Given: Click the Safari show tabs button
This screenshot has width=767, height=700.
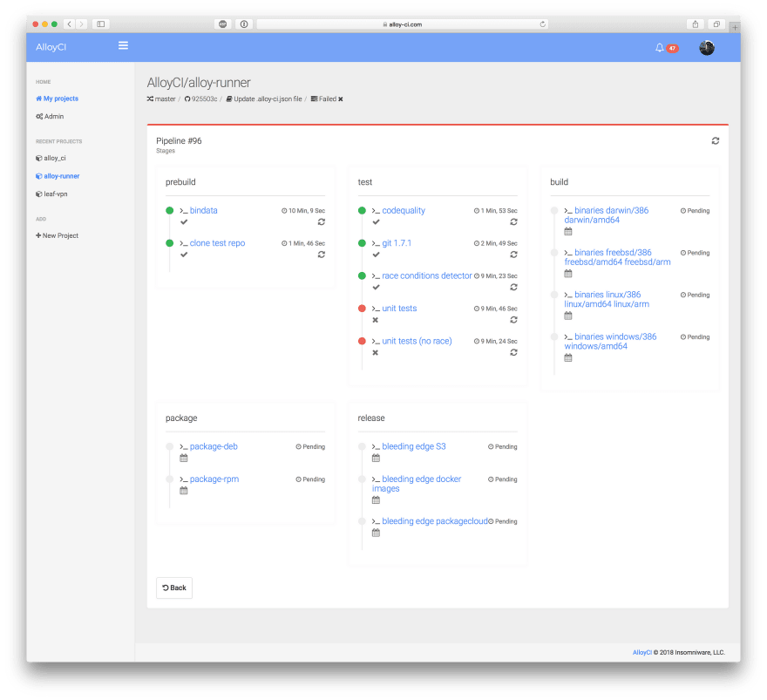Looking at the screenshot, I should pos(716,24).
